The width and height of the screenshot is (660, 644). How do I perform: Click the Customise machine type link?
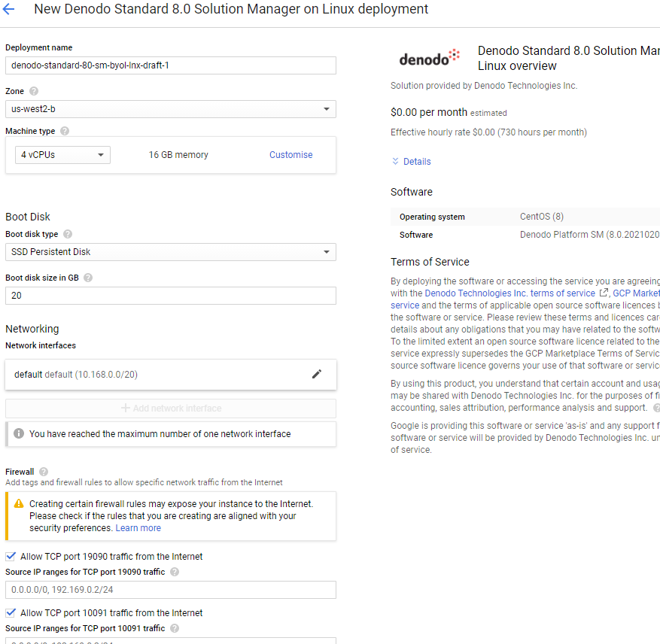click(290, 155)
